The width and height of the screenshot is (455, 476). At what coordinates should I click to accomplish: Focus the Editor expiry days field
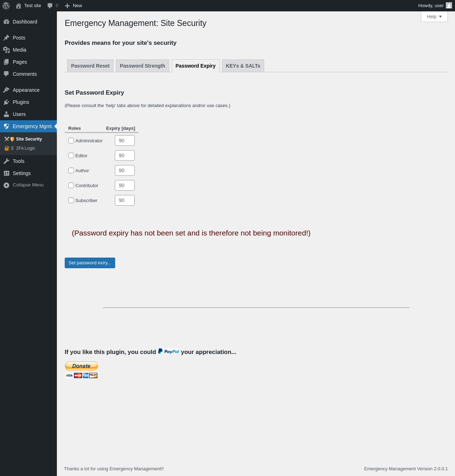[125, 155]
